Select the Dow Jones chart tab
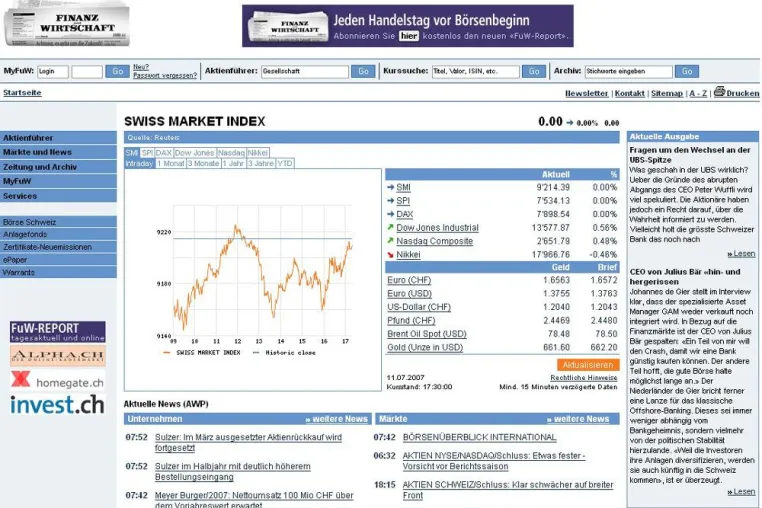The height and width of the screenshot is (508, 762). click(x=194, y=153)
